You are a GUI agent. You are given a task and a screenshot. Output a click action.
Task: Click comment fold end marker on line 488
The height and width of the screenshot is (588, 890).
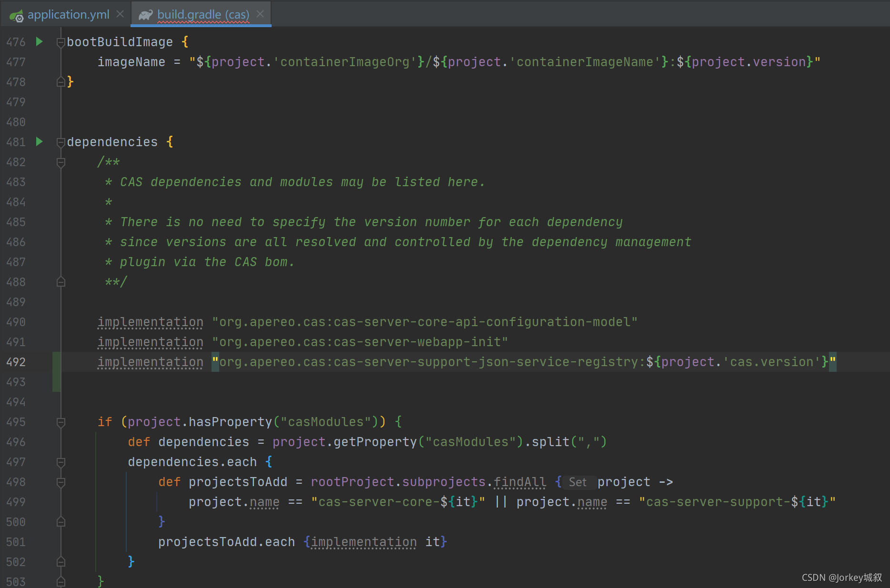point(61,282)
